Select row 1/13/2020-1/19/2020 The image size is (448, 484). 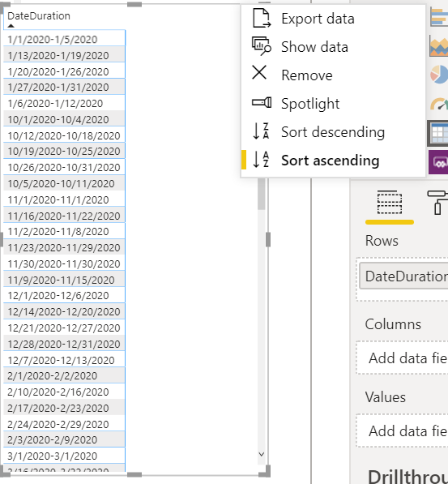click(64, 55)
